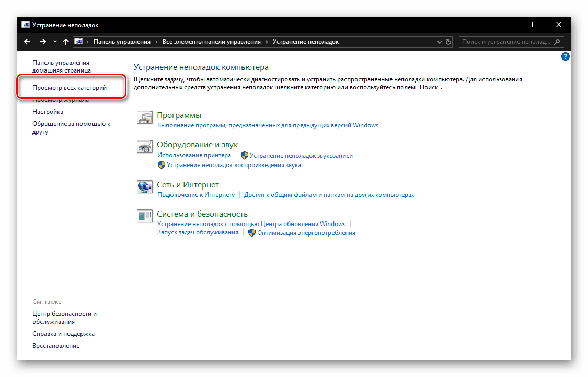588x377 pixels.
Task: Refresh the Troubleshooting page
Action: click(448, 42)
